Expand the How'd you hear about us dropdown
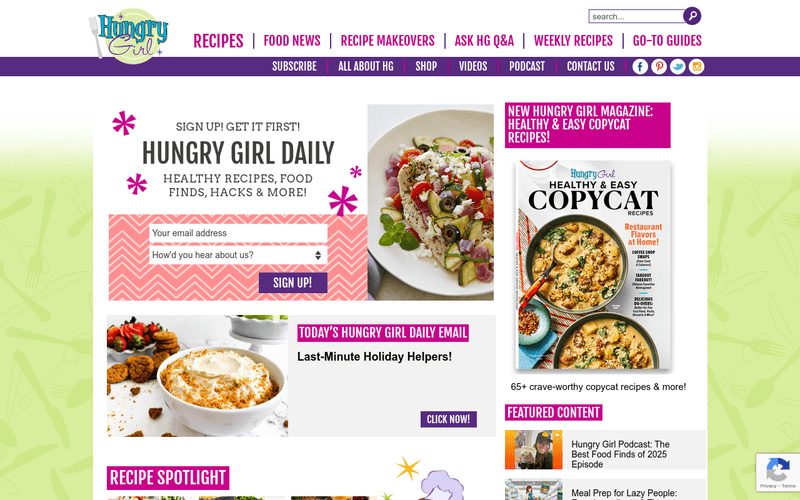The width and height of the screenshot is (800, 500). click(238, 255)
